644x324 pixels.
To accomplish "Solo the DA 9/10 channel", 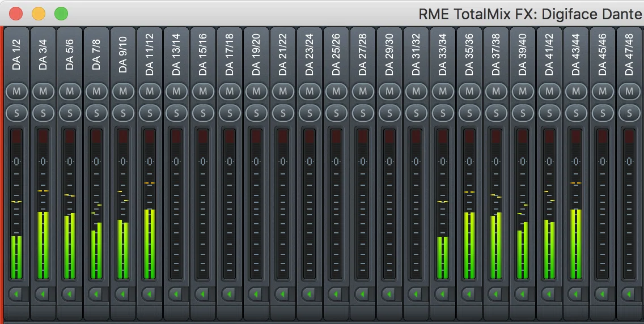I will [123, 113].
